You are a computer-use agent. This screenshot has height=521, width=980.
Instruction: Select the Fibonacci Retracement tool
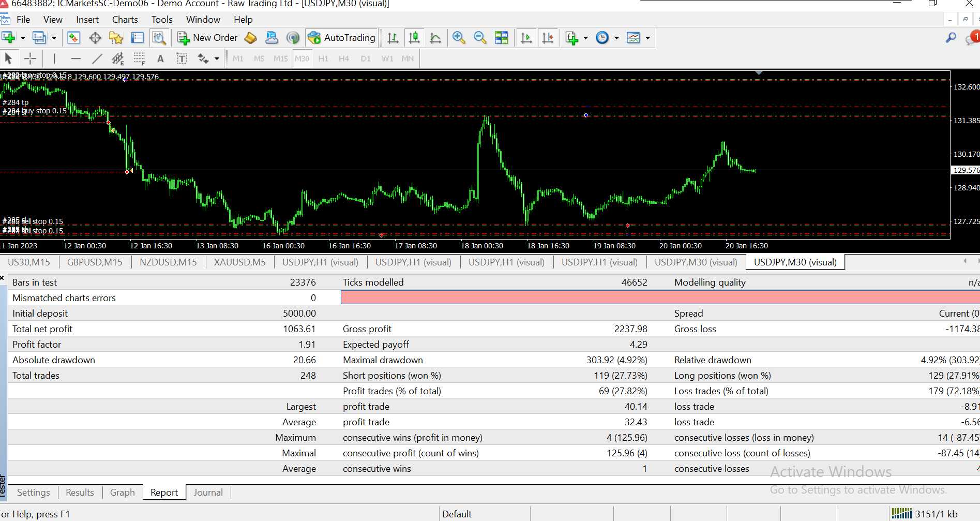139,58
